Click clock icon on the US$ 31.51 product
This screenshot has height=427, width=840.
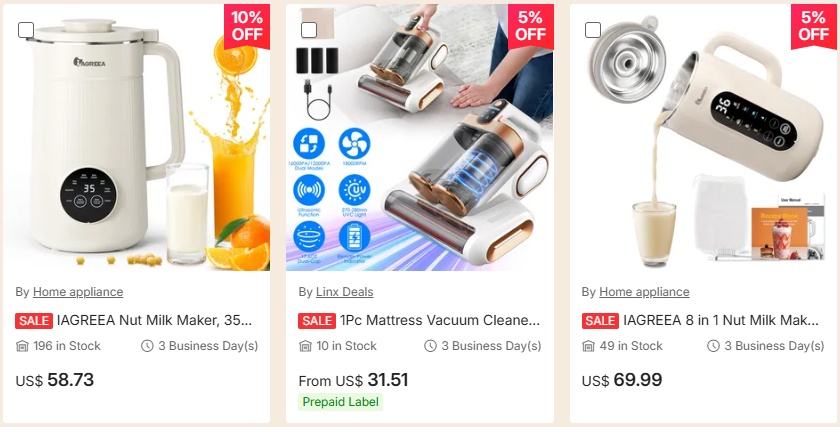coord(430,346)
